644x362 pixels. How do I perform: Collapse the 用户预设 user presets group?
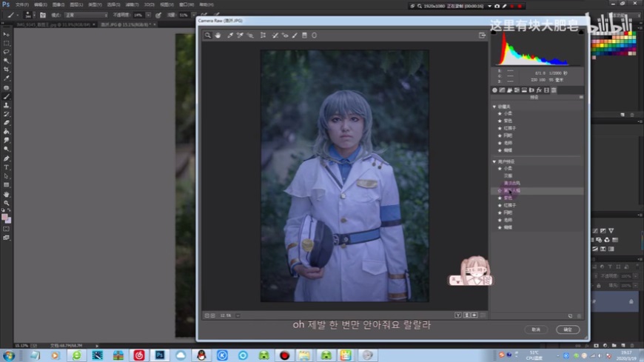click(x=494, y=161)
